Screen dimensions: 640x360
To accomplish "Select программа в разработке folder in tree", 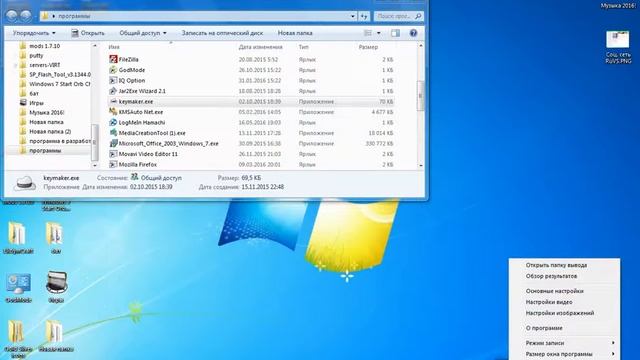I will (55, 141).
